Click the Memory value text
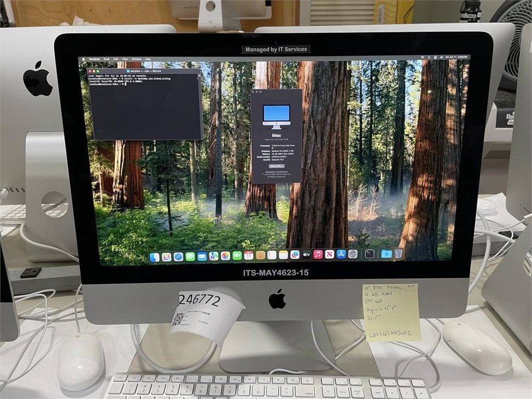 282,154
